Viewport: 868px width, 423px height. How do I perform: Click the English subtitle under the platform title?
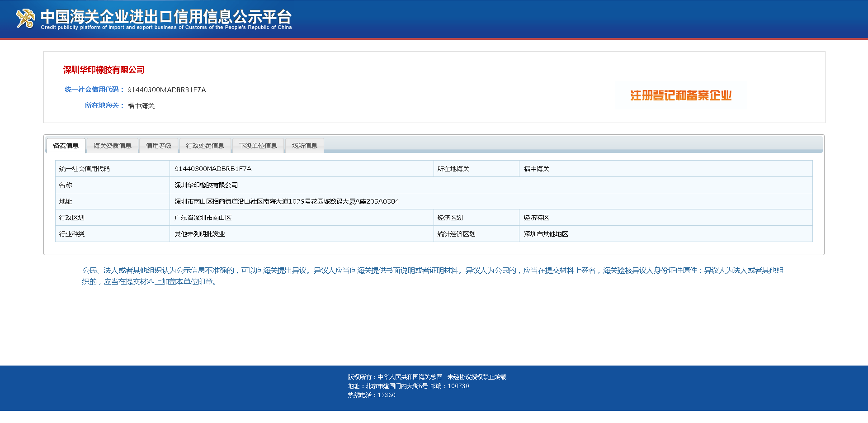(x=166, y=27)
